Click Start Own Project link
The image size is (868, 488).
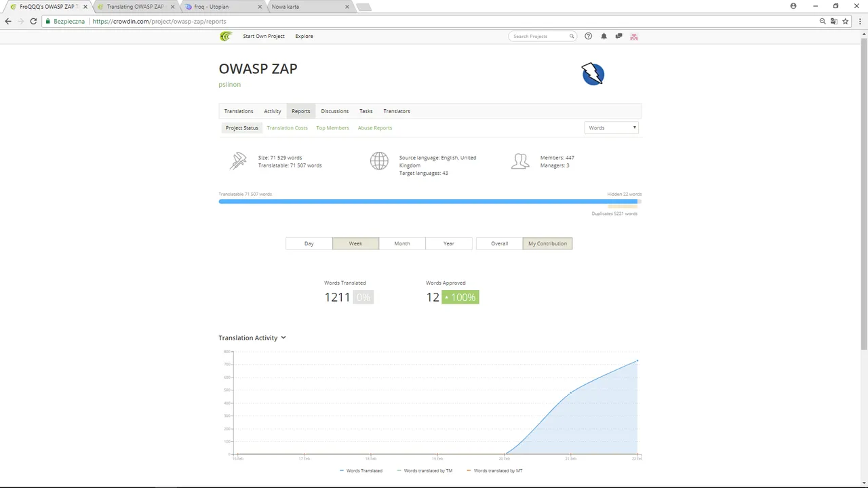(264, 36)
